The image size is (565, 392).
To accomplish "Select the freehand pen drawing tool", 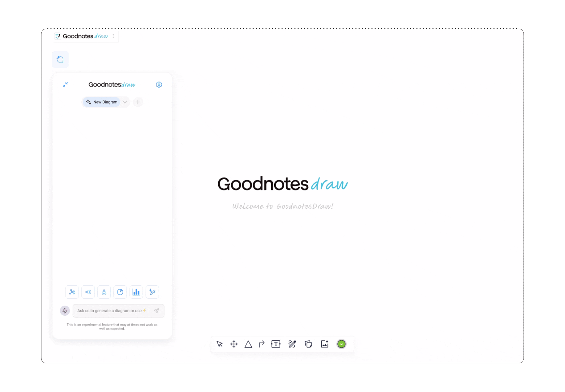I will click(x=292, y=344).
